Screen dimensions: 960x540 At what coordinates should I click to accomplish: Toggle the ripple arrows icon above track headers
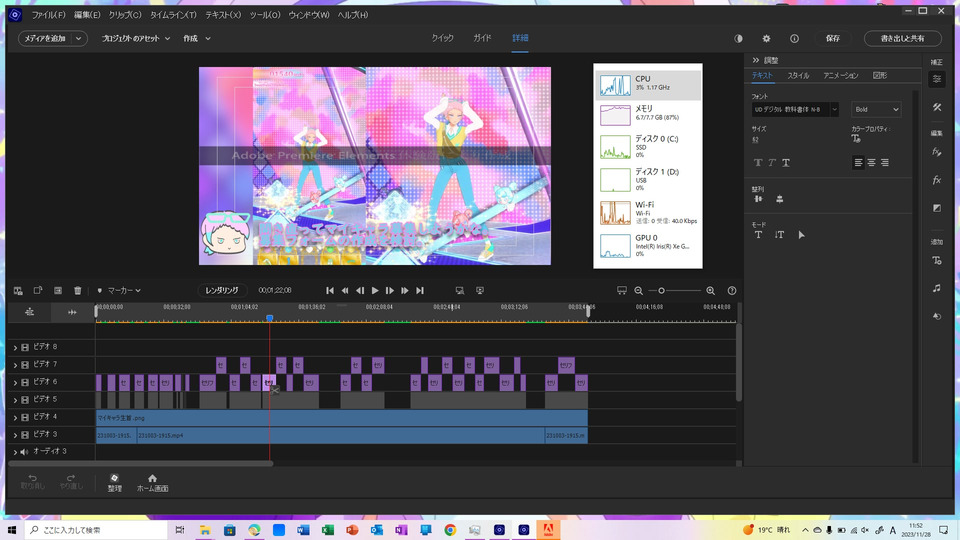click(72, 312)
